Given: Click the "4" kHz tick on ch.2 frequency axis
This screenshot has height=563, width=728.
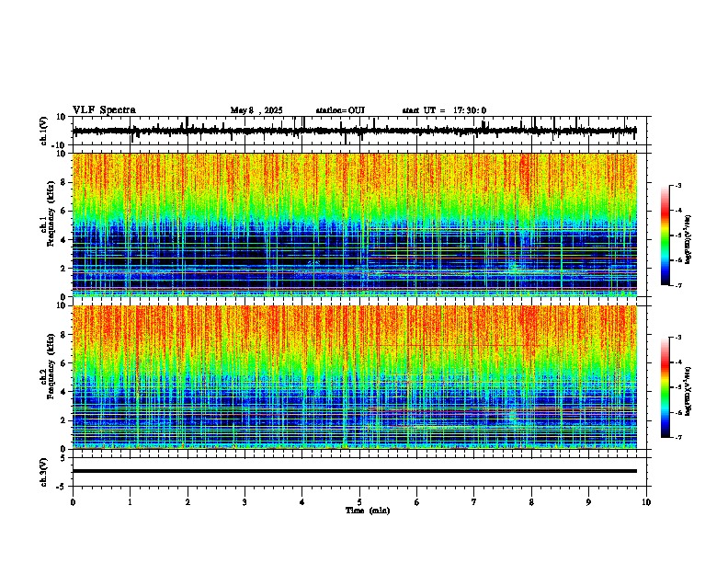Looking at the screenshot, I should tap(63, 392).
